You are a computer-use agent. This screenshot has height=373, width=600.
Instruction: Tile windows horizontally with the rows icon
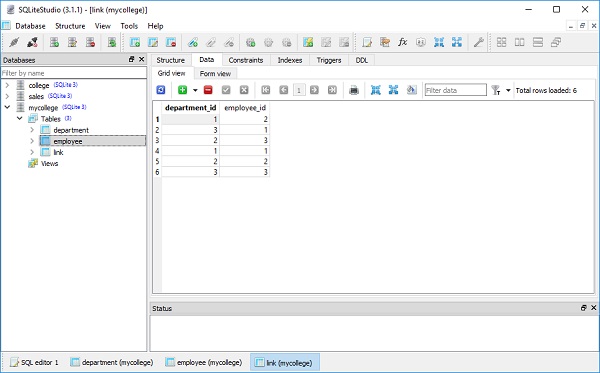pos(538,42)
